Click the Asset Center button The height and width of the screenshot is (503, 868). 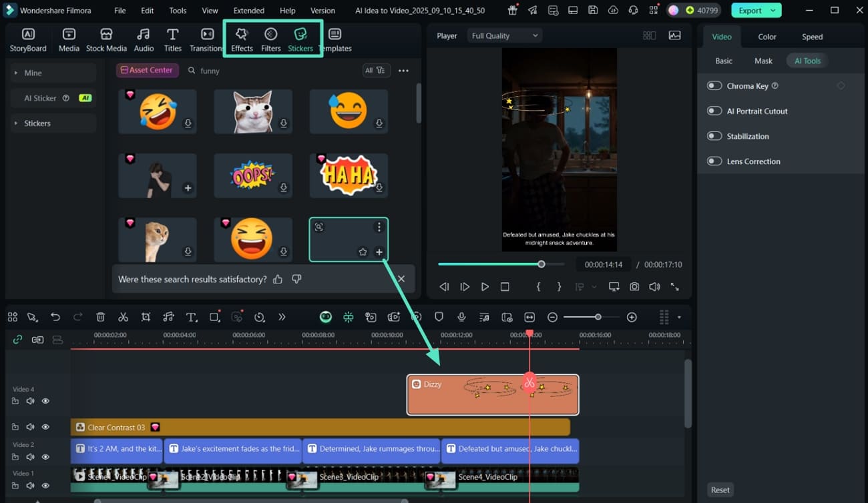146,70
